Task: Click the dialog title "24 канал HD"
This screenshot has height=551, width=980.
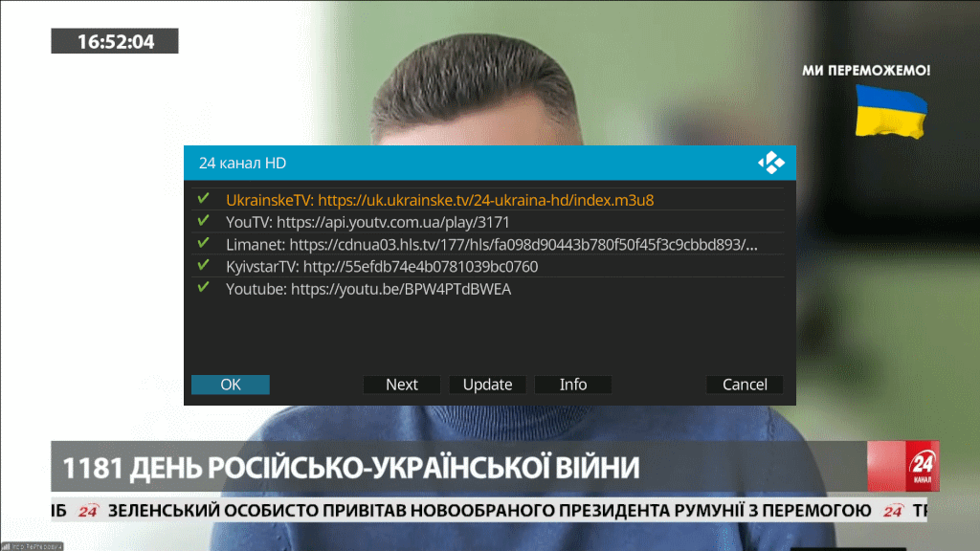Action: (x=242, y=163)
